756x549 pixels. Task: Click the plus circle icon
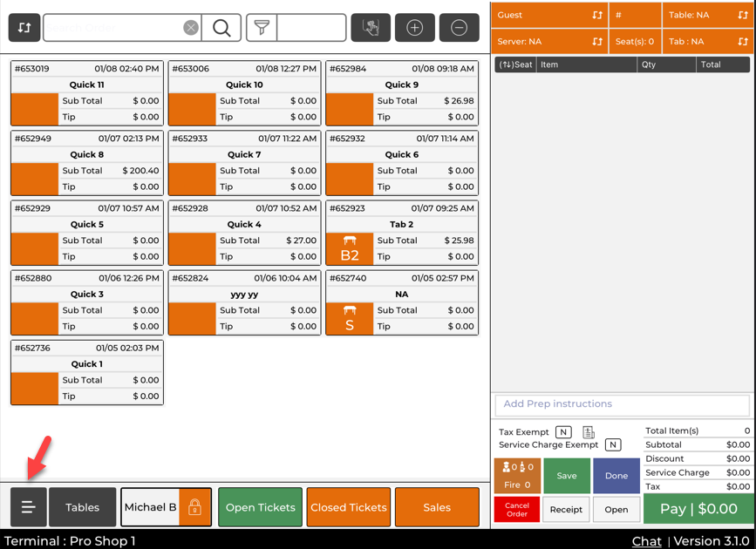pos(415,28)
